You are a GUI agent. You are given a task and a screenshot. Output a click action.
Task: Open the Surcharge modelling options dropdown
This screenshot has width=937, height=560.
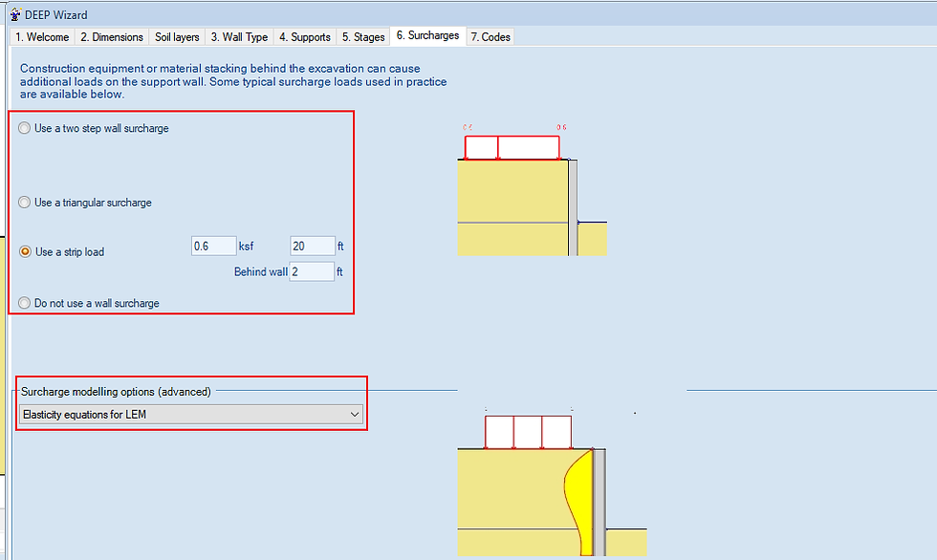pos(191,415)
